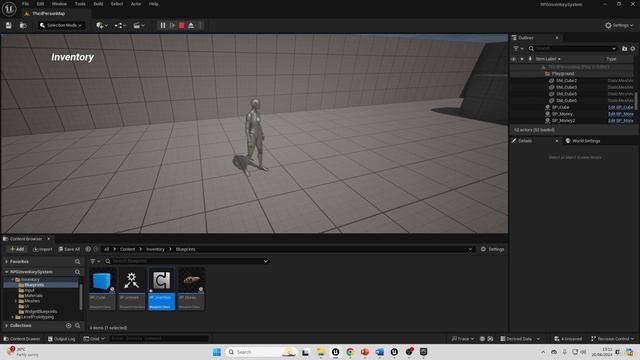Collapse the RPGInventorySystem section
Screen dimensions: 640x360
(x=7, y=272)
